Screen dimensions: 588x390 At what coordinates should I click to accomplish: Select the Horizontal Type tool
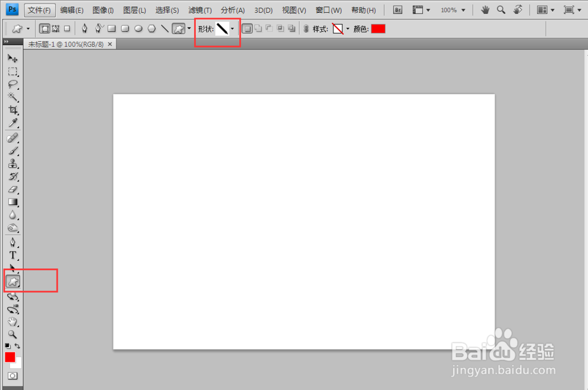[12, 255]
